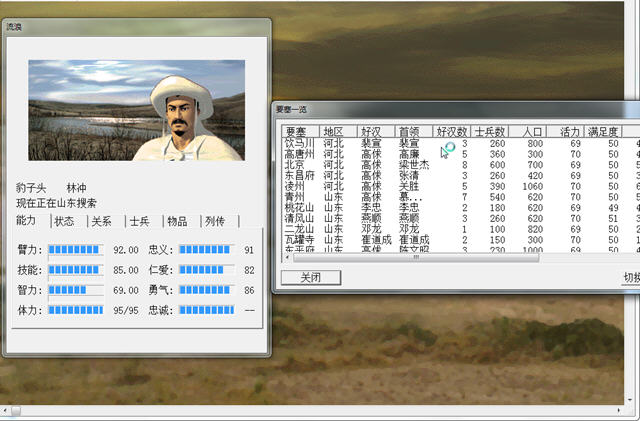640x421 pixels.
Task: Click right arrow of main bottom scrollbar
Action: pyautogui.click(x=619, y=410)
